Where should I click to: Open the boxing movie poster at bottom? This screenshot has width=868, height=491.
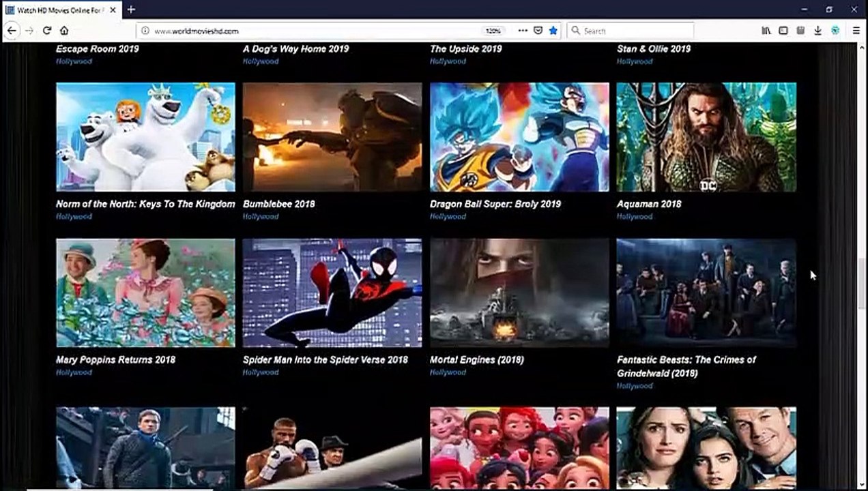(332, 448)
